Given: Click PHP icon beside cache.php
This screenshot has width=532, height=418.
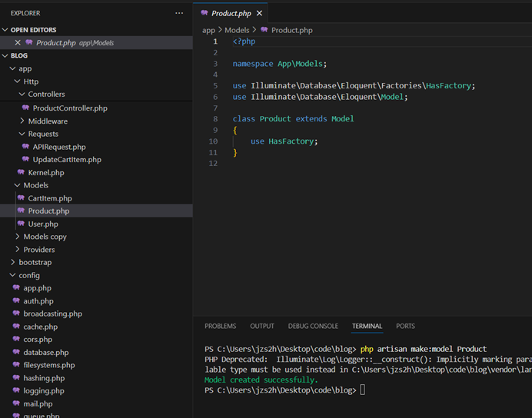Looking at the screenshot, I should point(16,326).
